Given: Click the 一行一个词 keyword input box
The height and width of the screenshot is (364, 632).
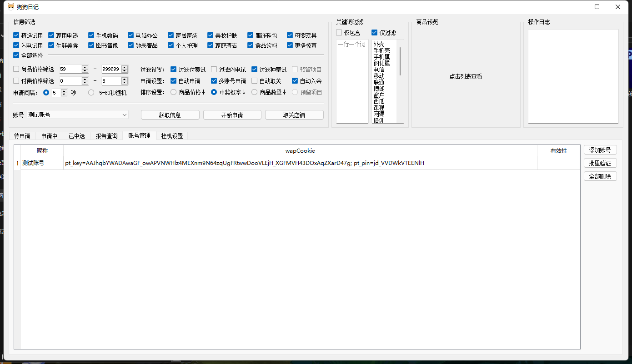Looking at the screenshot, I should tap(352, 82).
